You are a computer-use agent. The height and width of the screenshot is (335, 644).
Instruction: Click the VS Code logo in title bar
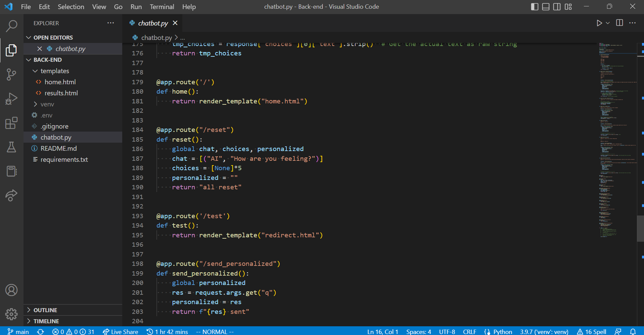9,7
